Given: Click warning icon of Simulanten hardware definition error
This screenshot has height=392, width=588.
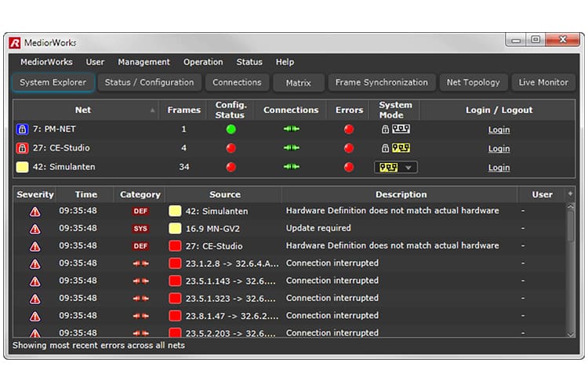Looking at the screenshot, I should click(x=34, y=212).
